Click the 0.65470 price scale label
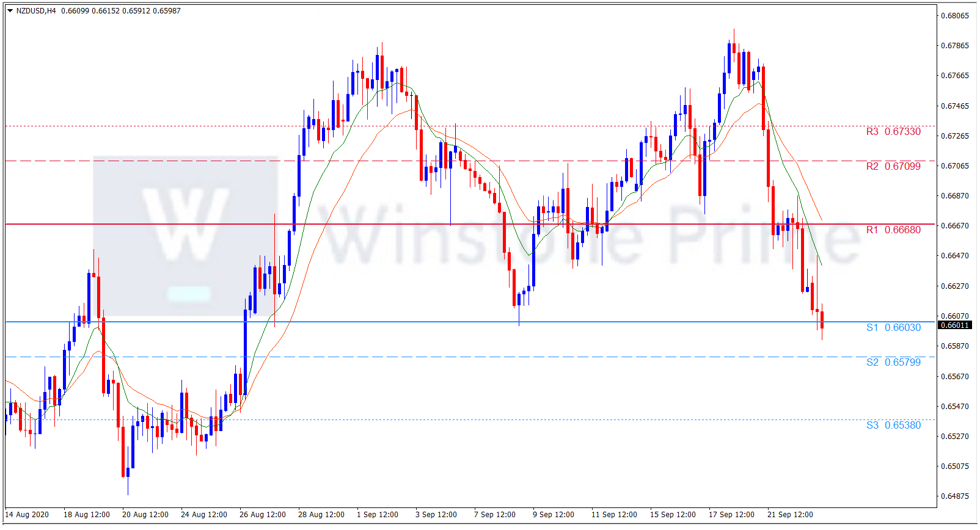Screen dimensions: 980x530 point(954,407)
